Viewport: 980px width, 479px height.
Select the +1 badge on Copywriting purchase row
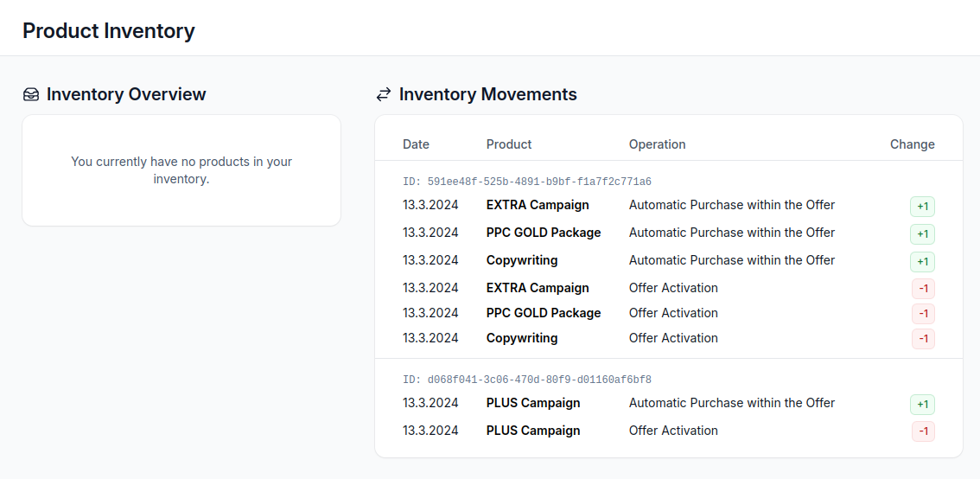tap(922, 262)
